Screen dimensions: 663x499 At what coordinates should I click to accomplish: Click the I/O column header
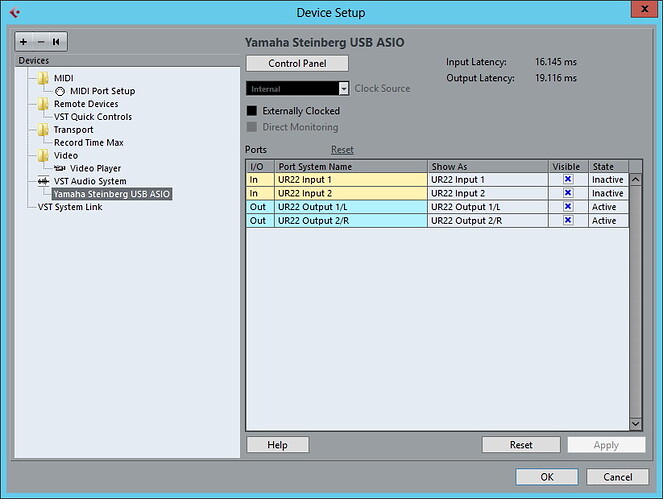coord(260,167)
